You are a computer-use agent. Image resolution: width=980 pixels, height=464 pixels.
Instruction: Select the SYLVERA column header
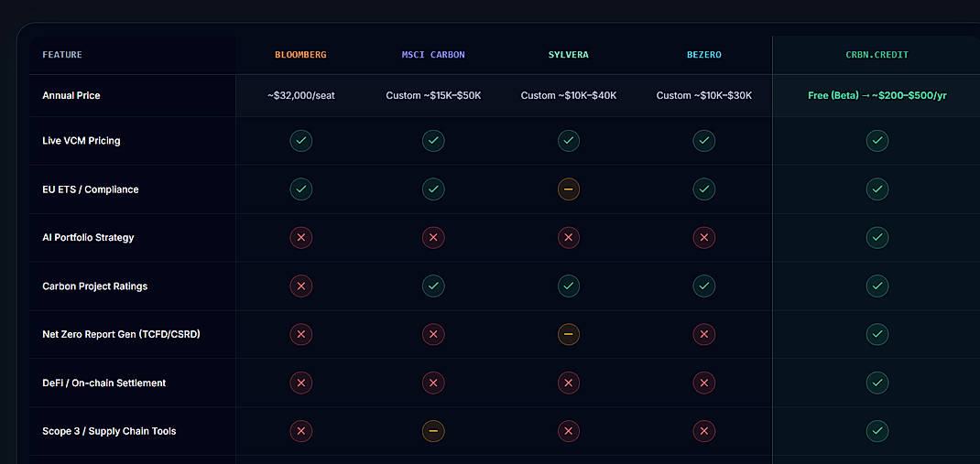[x=568, y=55]
